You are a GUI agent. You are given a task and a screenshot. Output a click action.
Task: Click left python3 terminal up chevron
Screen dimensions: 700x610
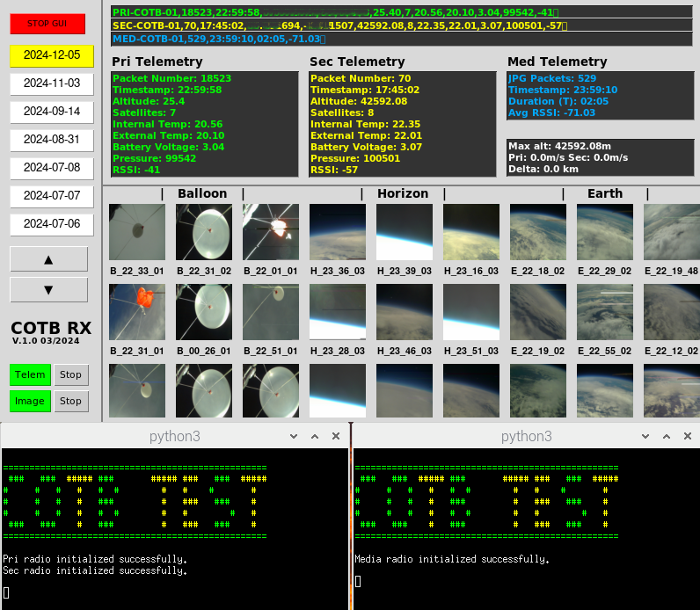[x=315, y=437]
